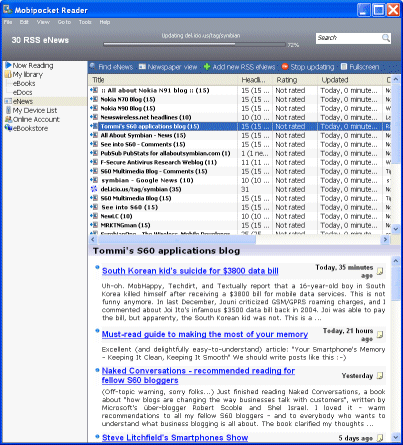
Task: Click feed list scroll down arrow
Action: 396,229
